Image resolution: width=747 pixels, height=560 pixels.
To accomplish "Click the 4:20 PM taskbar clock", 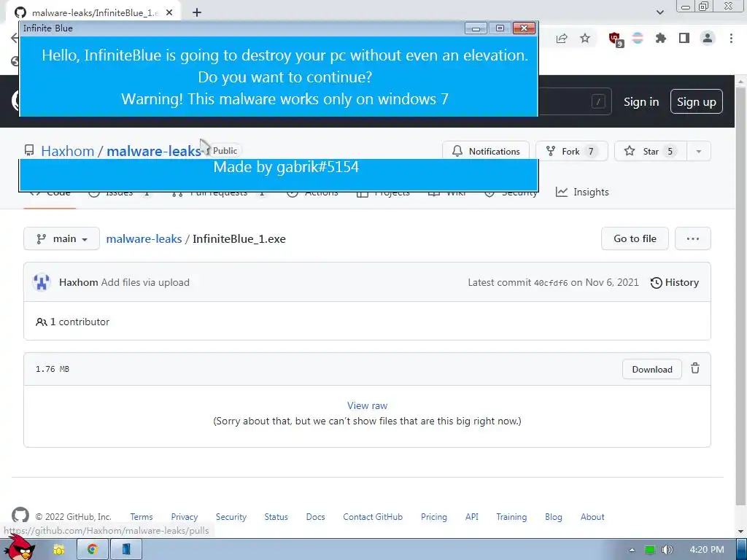I will (706, 550).
